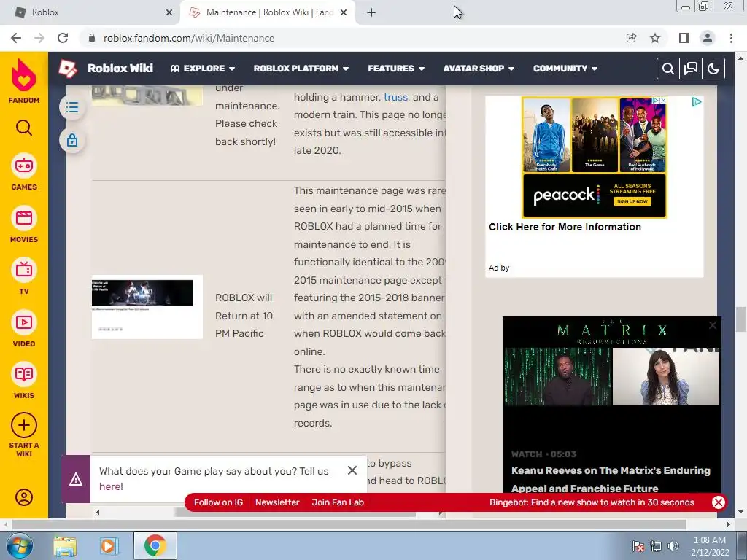Open the TV section in the Fandom sidebar
The image size is (747, 560).
(24, 276)
